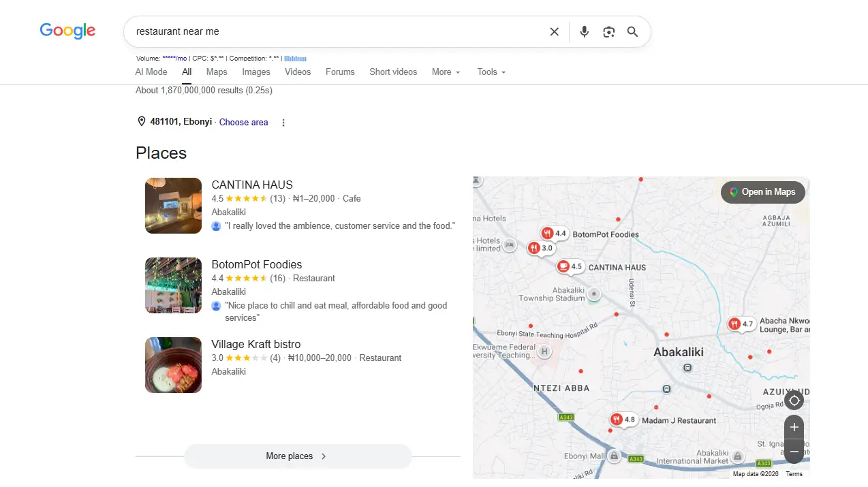Click the CANTINA HAUS thumbnail photo
Screen dimensions: 868x487
coord(173,206)
